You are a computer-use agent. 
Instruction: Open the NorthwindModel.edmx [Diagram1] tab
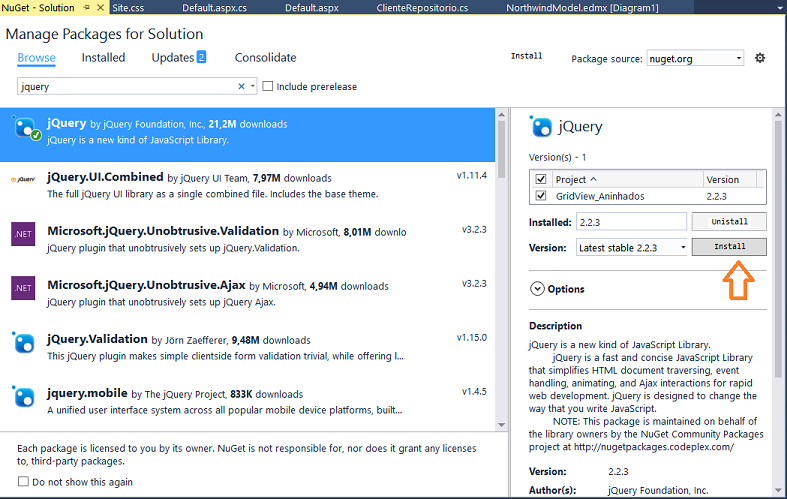click(x=582, y=8)
